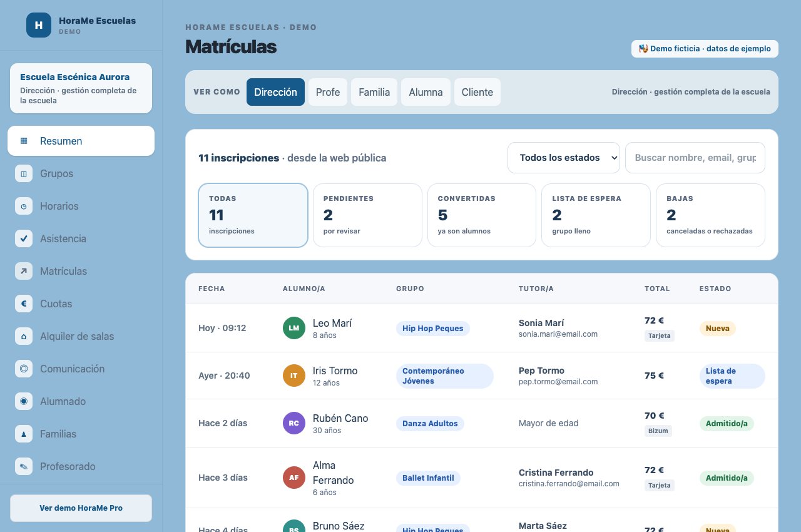
Task: Click Alma Ferrando's AF avatar
Action: pyautogui.click(x=294, y=478)
